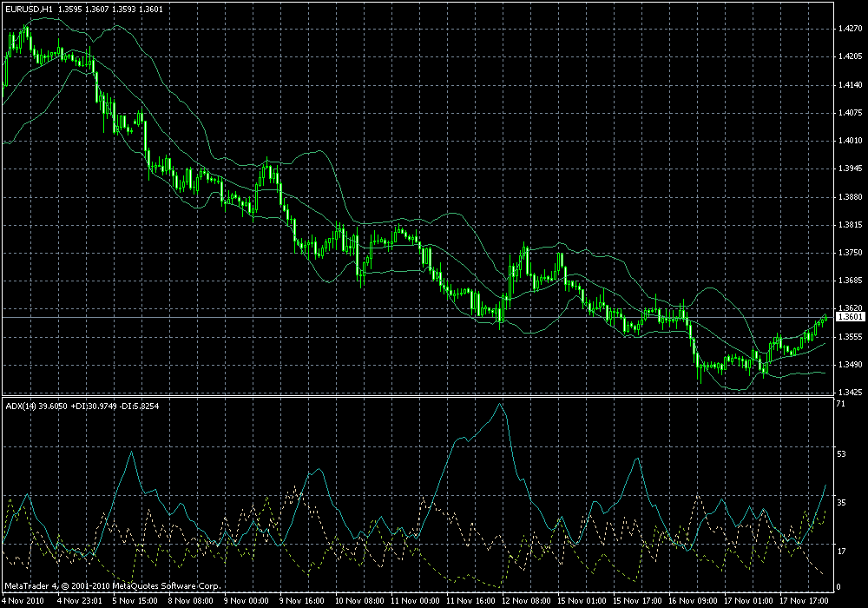Pick the "8 Nov 08:00" time label
868x608 pixels.
click(x=190, y=601)
